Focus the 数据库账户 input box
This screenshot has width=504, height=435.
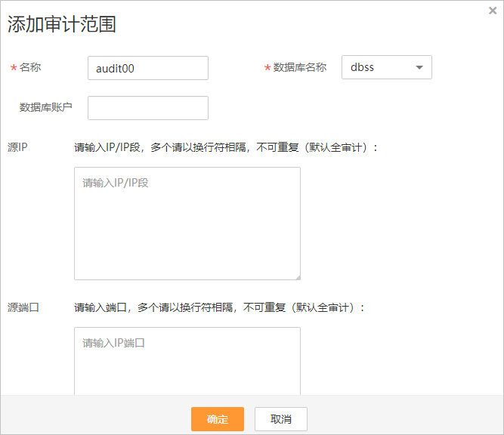148,108
